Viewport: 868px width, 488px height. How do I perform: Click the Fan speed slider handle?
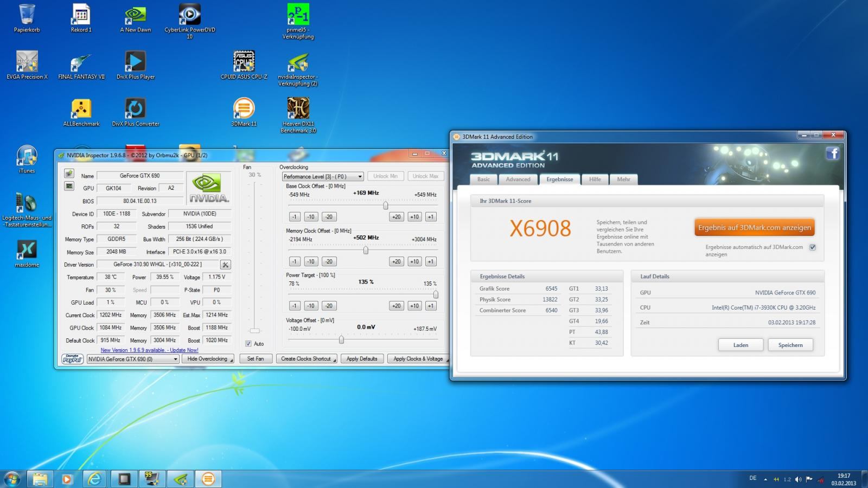(x=254, y=331)
